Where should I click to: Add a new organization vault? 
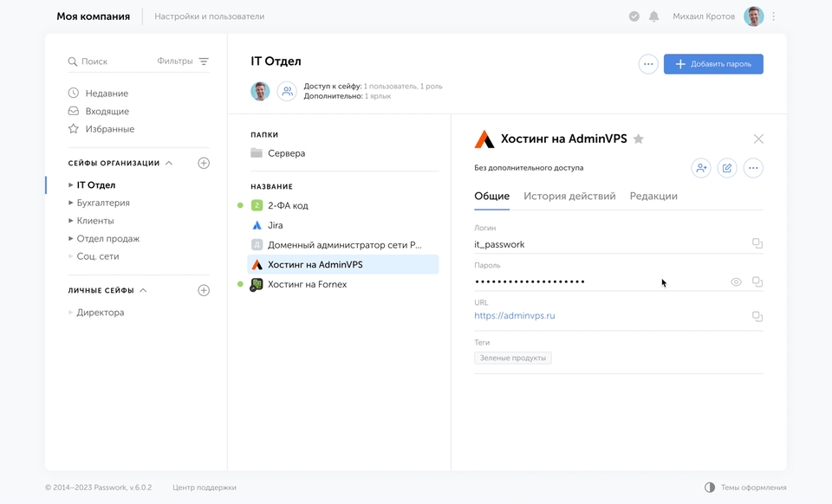point(204,163)
